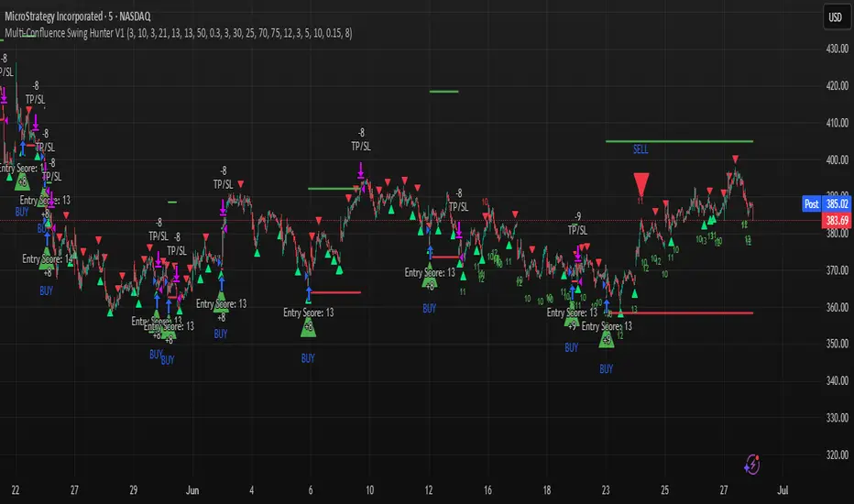Image resolution: width=854 pixels, height=504 pixels.
Task: Click the BUY label under the June 6 marker
Action: coord(308,358)
